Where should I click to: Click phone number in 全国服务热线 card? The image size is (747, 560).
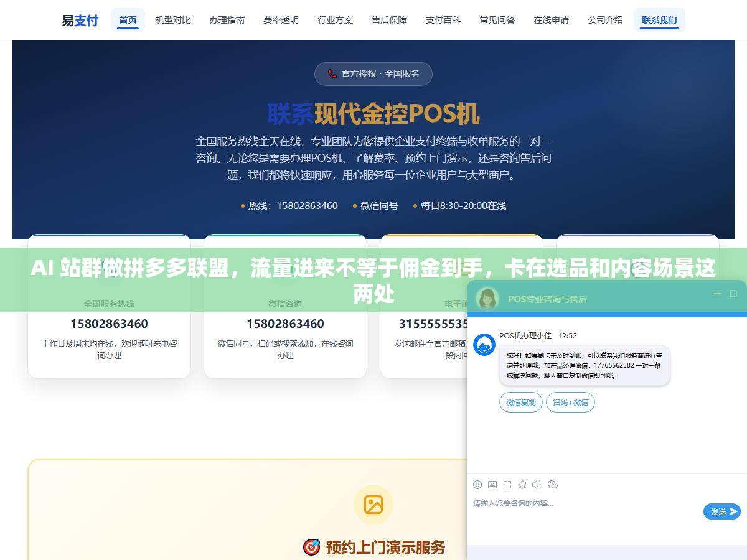pos(109,324)
